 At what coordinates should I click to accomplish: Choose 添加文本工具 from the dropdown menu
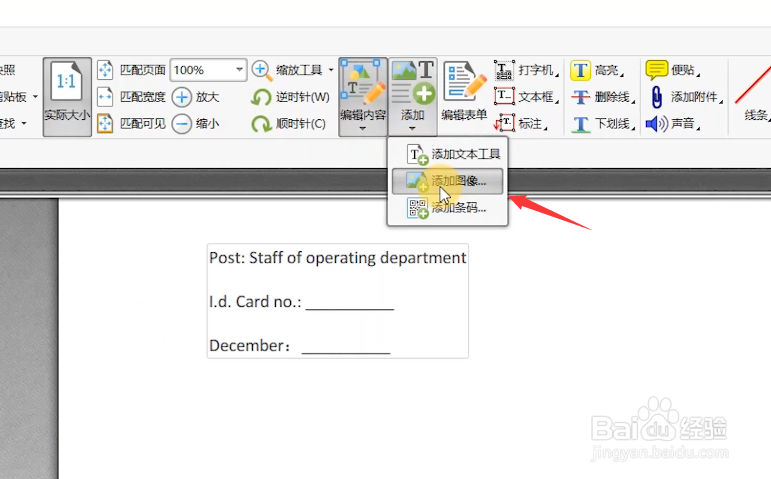(x=446, y=154)
